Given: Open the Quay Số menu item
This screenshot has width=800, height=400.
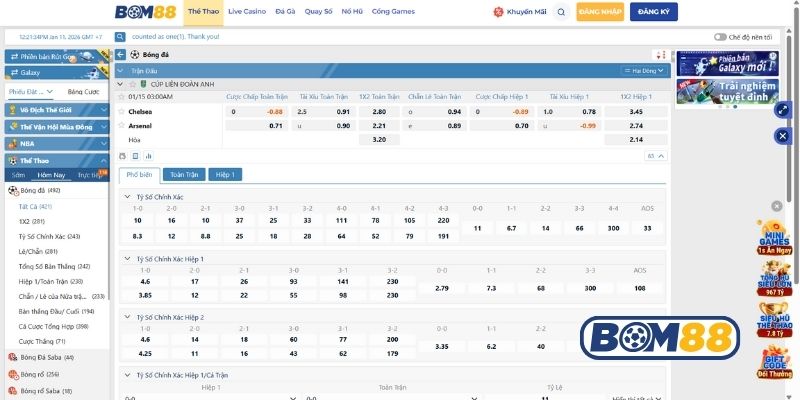Looking at the screenshot, I should 318,11.
